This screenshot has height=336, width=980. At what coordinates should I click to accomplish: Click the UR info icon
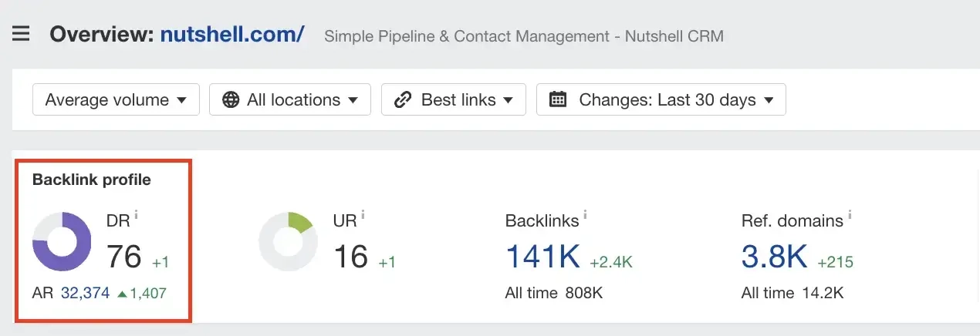363,215
